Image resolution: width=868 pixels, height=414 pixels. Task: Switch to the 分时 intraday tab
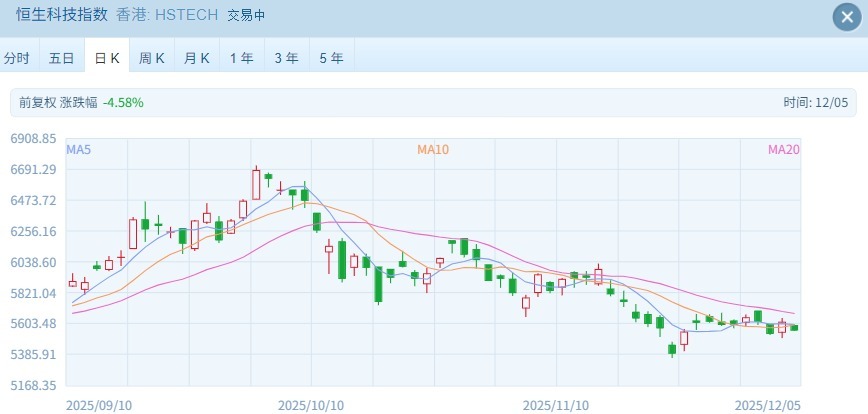coord(17,58)
